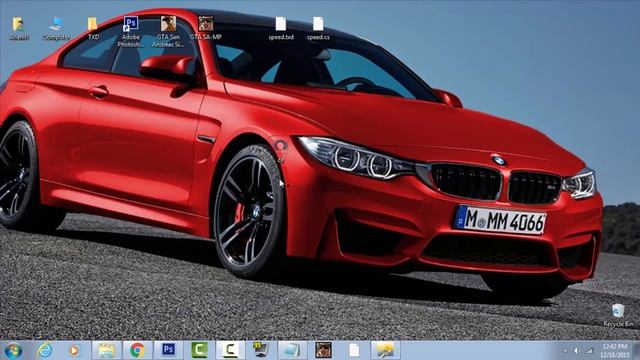Open the volume speaker tray icon
Image resolution: width=640 pixels, height=360 pixels.
[576, 351]
